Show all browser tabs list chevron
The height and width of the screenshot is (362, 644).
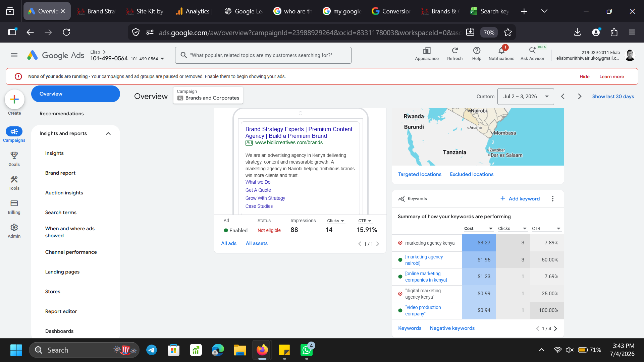click(x=544, y=11)
